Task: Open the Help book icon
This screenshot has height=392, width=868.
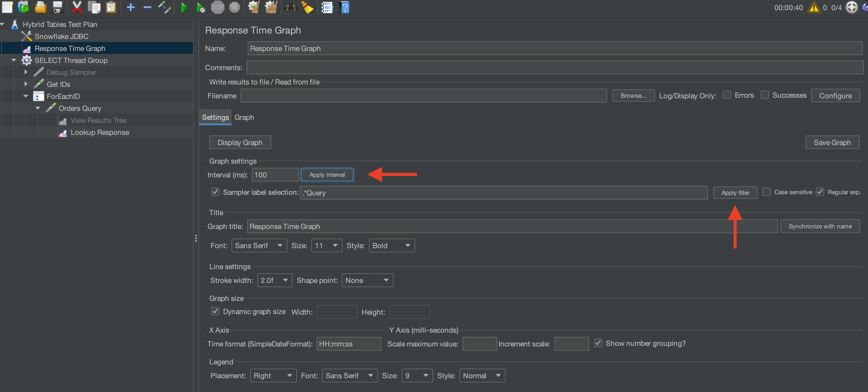Action: [344, 7]
